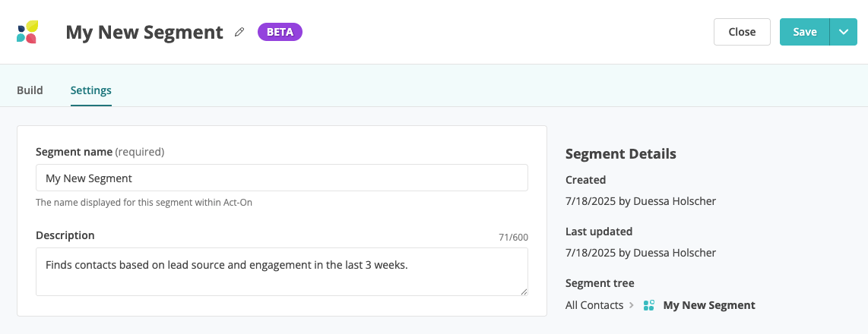Grab the Description resize handle
This screenshot has height=334, width=868.
[x=524, y=291]
